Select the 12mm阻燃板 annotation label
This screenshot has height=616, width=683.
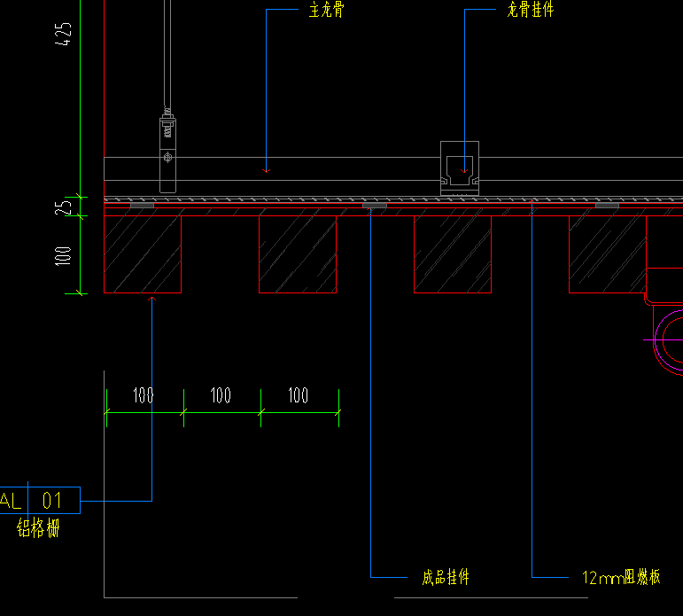622,578
